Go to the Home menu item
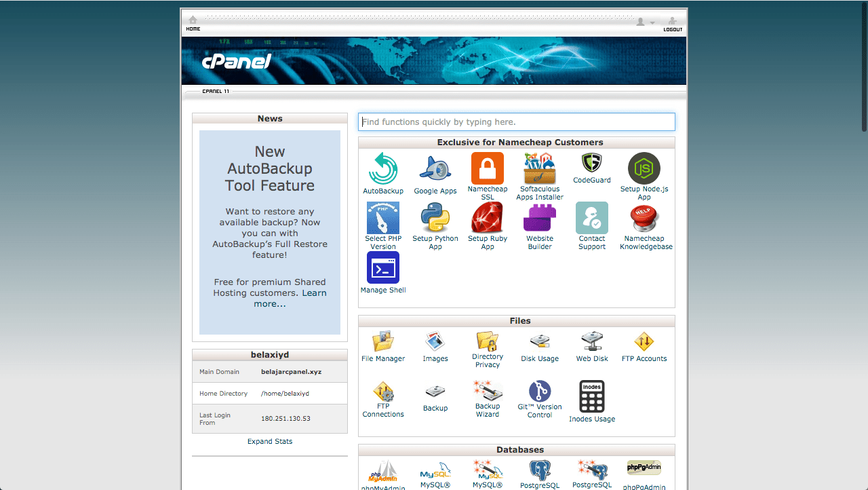This screenshot has height=490, width=868. pos(193,24)
